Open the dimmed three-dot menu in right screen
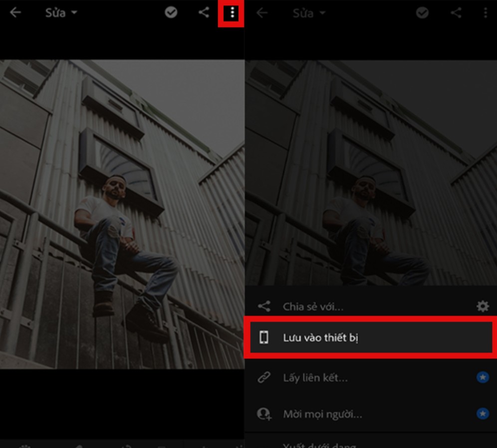The height and width of the screenshot is (448, 497). tap(485, 13)
